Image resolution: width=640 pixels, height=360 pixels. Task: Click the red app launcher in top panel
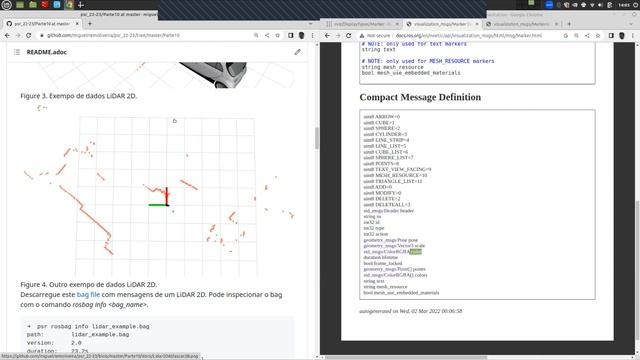(x=45, y=5)
